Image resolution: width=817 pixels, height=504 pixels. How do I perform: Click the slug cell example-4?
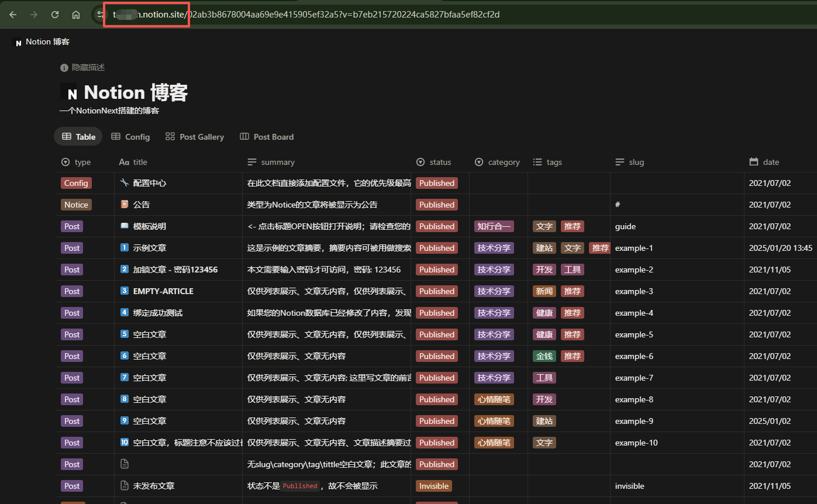point(634,313)
